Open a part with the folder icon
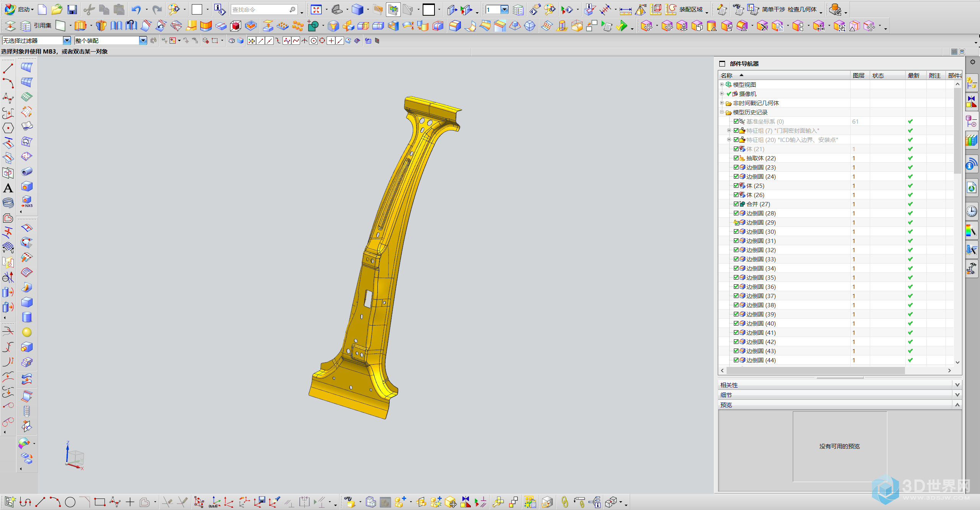 (57, 9)
